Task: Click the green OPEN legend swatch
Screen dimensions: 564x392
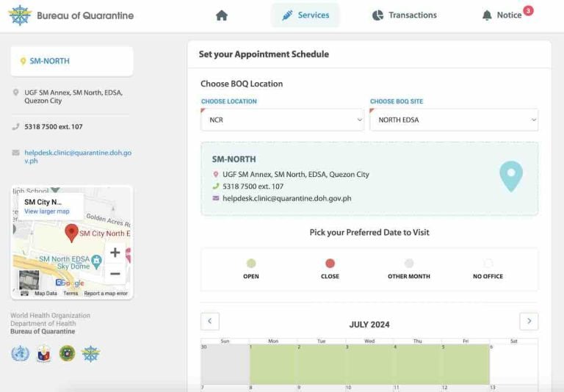Action: (x=251, y=264)
